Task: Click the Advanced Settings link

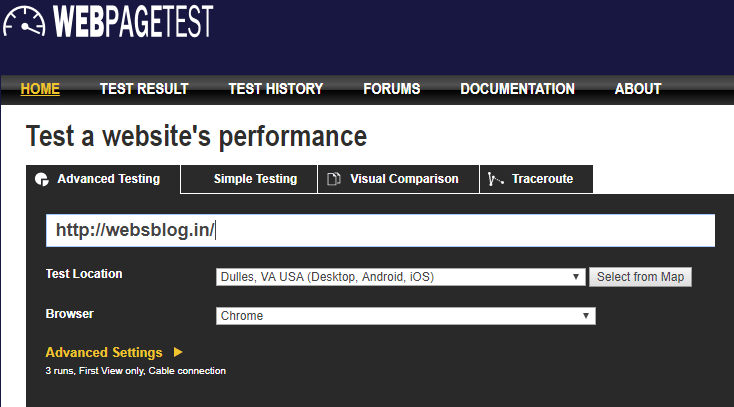Action: pyautogui.click(x=104, y=352)
